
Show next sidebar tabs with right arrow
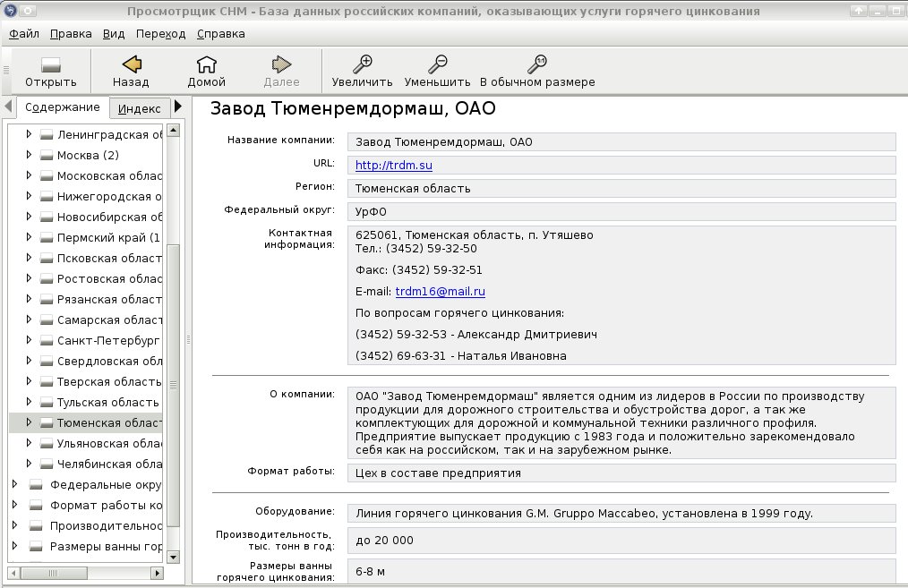coord(178,106)
